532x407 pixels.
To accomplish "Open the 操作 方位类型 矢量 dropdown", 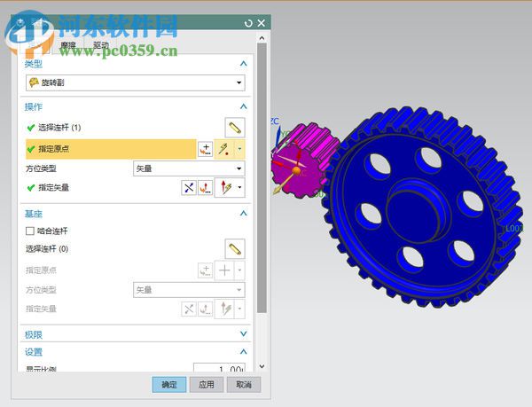I will click(189, 168).
